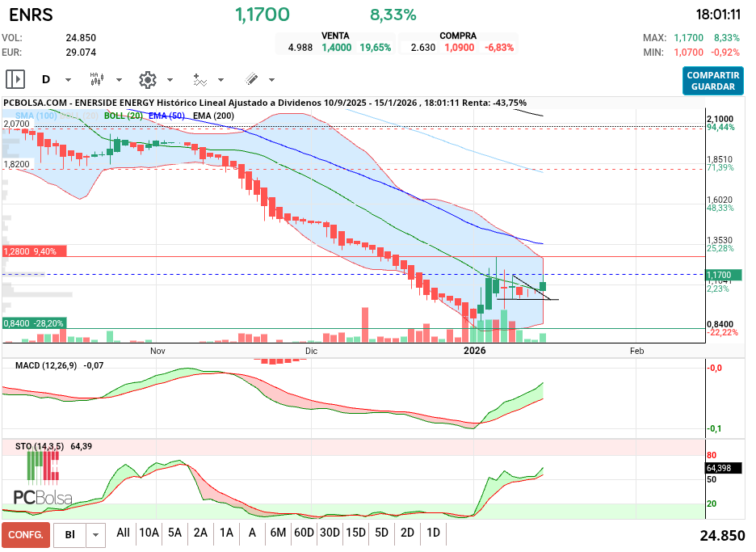Click the 1,1700 last price value
Screen dimensions: 756x552
(x=262, y=15)
